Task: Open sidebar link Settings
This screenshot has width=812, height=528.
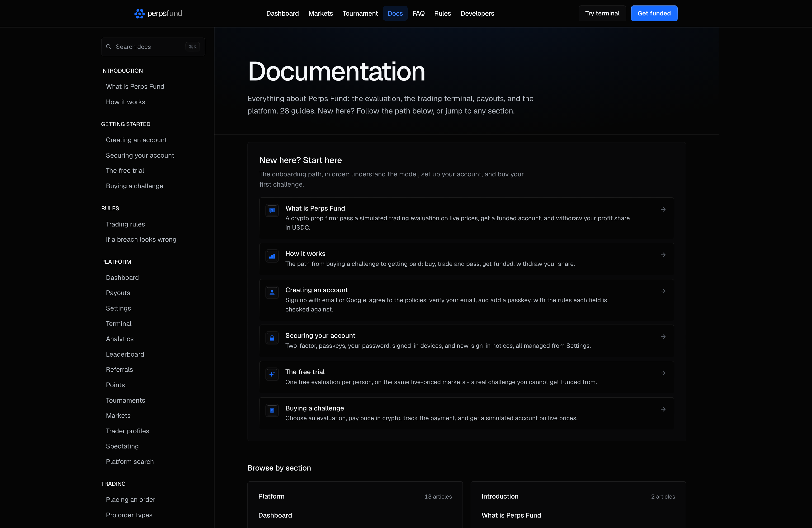Action: (118, 308)
